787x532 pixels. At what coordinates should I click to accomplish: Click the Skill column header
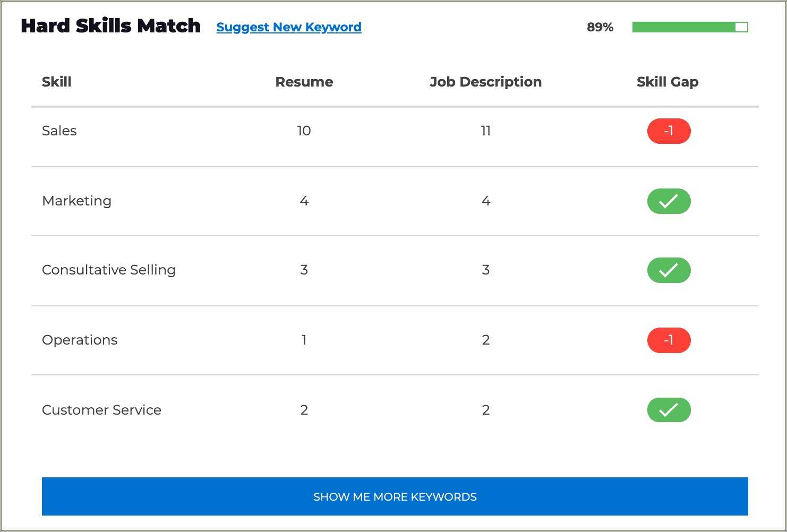click(x=57, y=82)
